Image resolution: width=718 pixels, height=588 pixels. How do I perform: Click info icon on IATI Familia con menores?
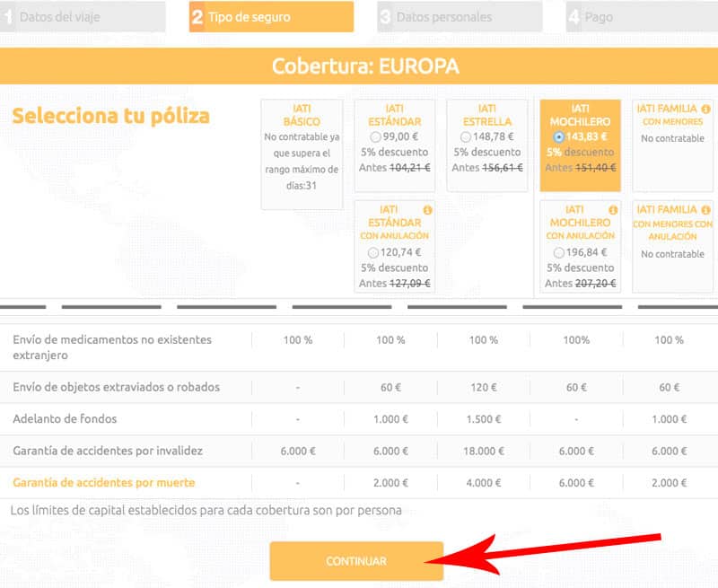tap(706, 109)
